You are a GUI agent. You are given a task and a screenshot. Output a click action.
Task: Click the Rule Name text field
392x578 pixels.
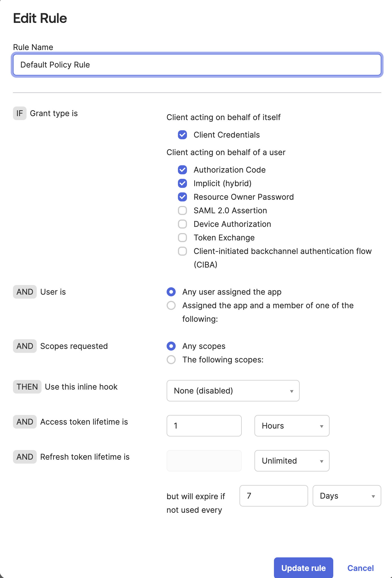197,65
